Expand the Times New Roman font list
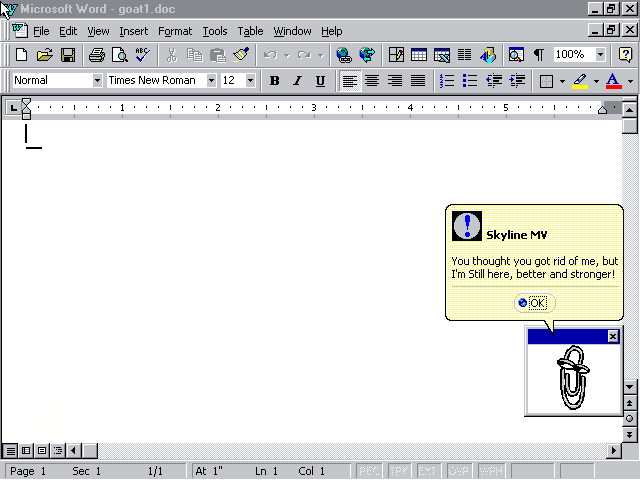 pos(211,80)
